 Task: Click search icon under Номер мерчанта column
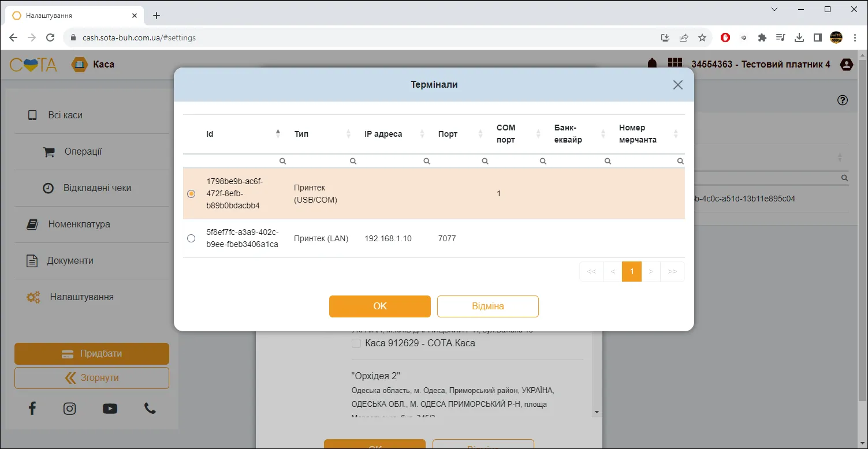pos(680,162)
